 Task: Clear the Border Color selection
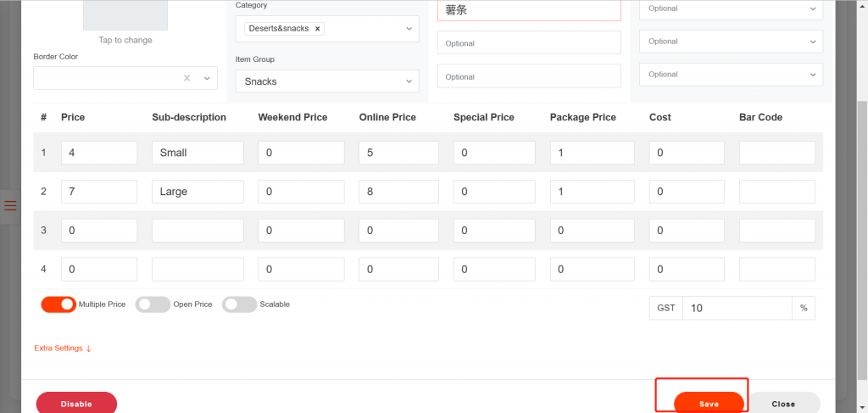[x=186, y=78]
